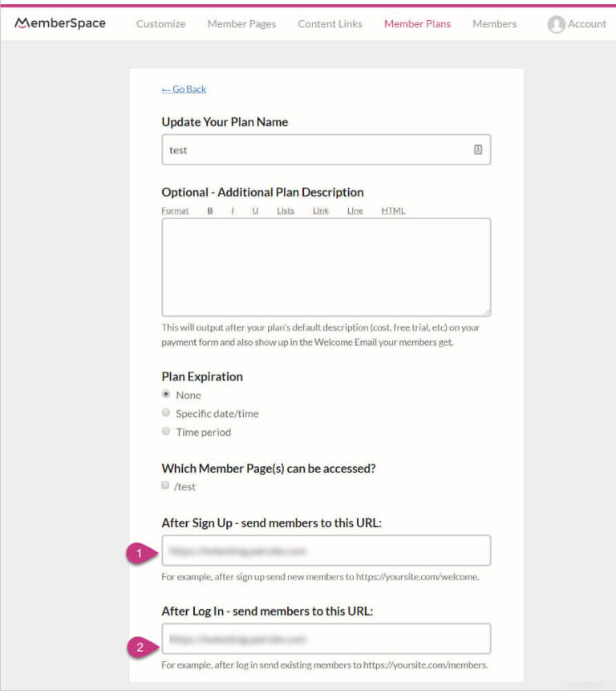Viewport: 616px width, 691px height.
Task: Choose 'Time period' for plan expiration
Action: (x=165, y=432)
